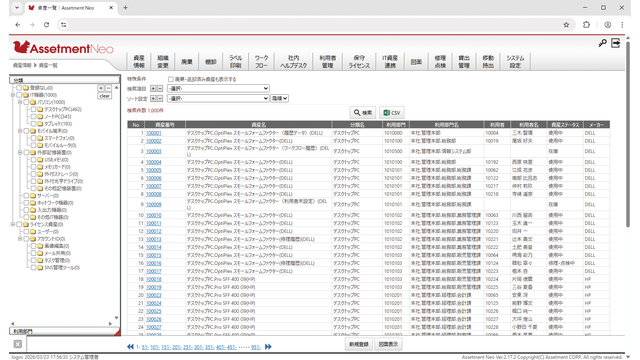The image size is (640, 360).
Task: Click the main page vertical scrollbar
Action: click(628, 135)
